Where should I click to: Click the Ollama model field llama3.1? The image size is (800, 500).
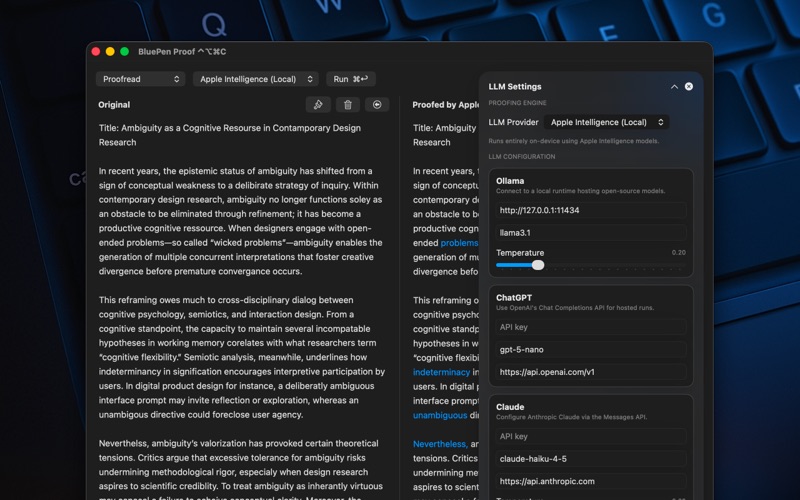[591, 233]
